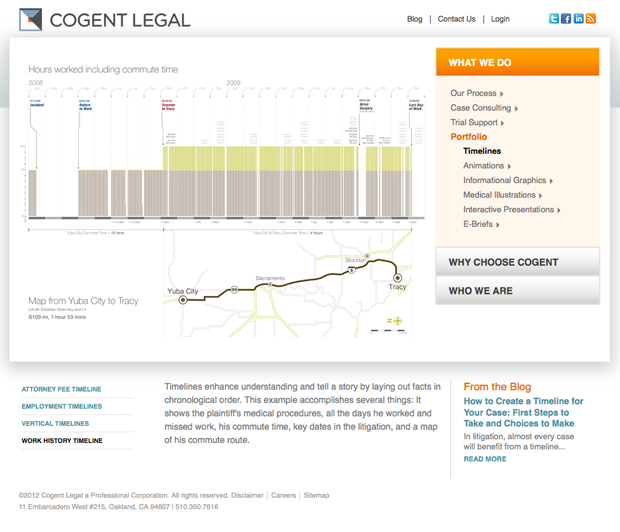Screen dimensions: 620x532
Task: Show the Attorney Fee Timeline
Action: click(62, 390)
